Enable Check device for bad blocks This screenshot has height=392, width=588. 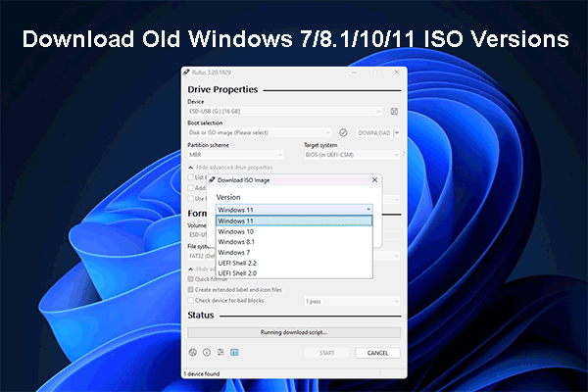(x=191, y=301)
